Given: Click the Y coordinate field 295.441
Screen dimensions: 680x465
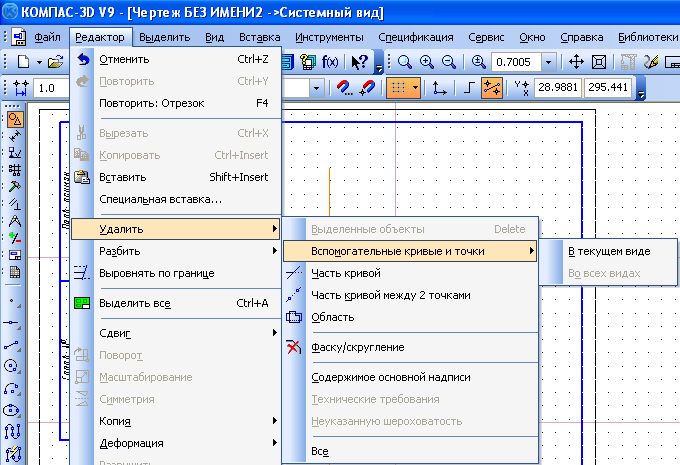Looking at the screenshot, I should coord(608,88).
